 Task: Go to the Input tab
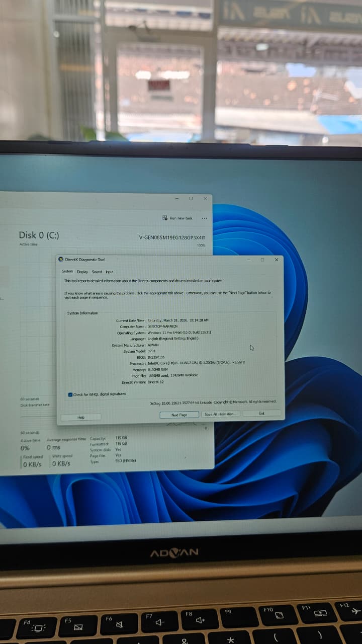(110, 272)
